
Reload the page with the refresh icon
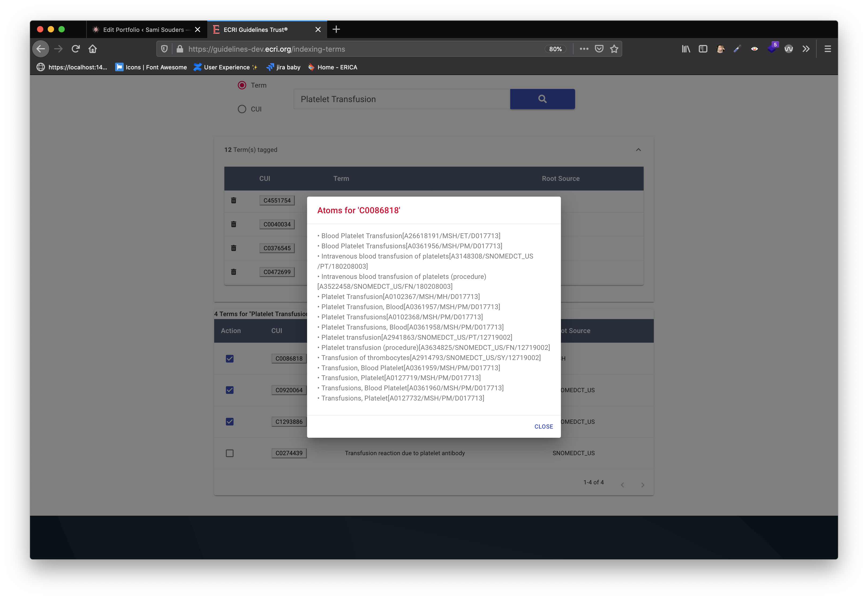(76, 49)
